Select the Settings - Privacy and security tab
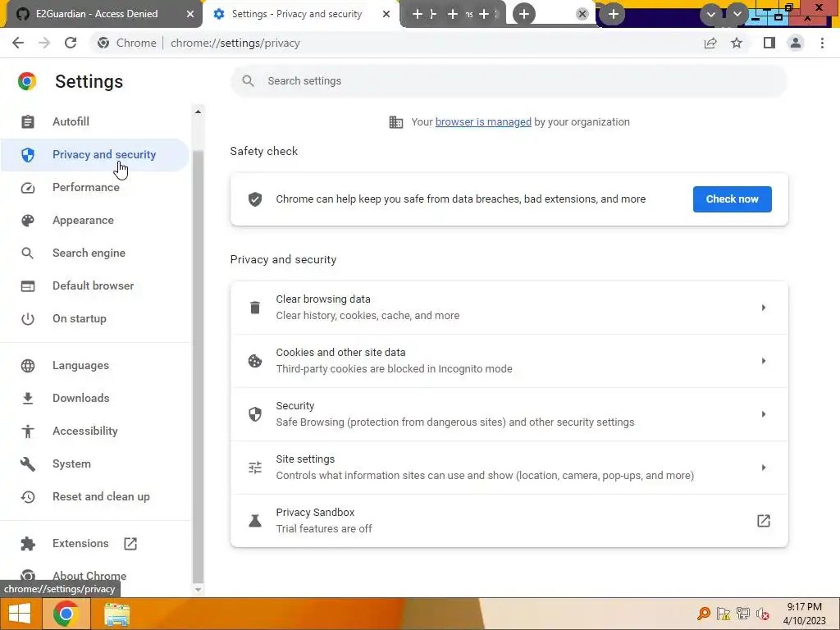 click(x=297, y=14)
